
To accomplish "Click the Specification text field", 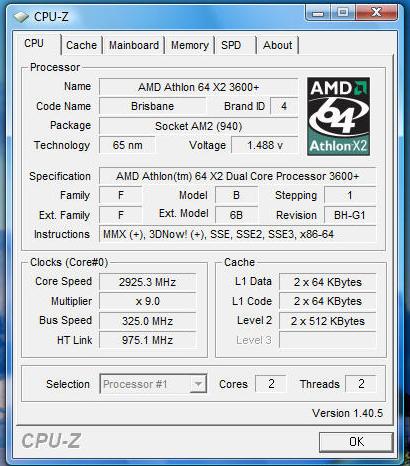I will click(237, 176).
